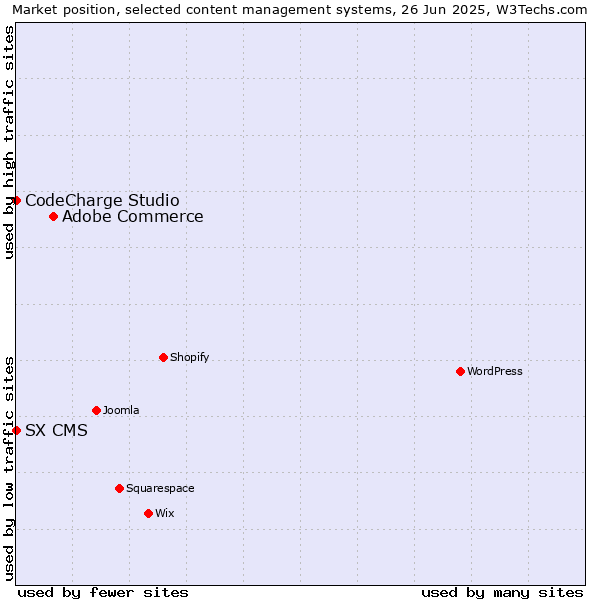Click the Squarespace red data point

(x=119, y=489)
